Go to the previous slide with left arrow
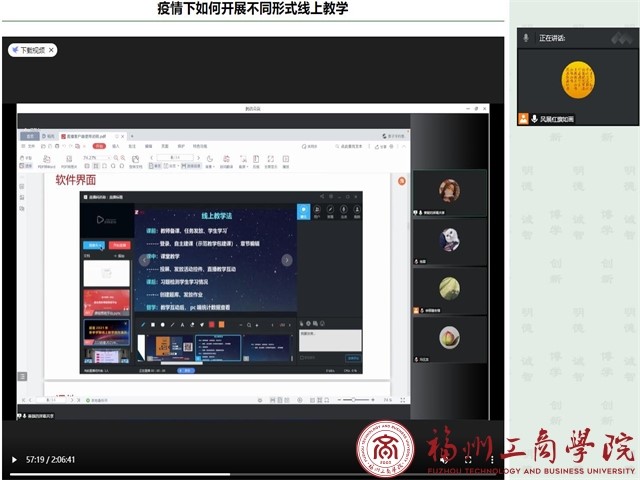Image resolution: width=640 pixels, height=480 pixels. point(143,260)
